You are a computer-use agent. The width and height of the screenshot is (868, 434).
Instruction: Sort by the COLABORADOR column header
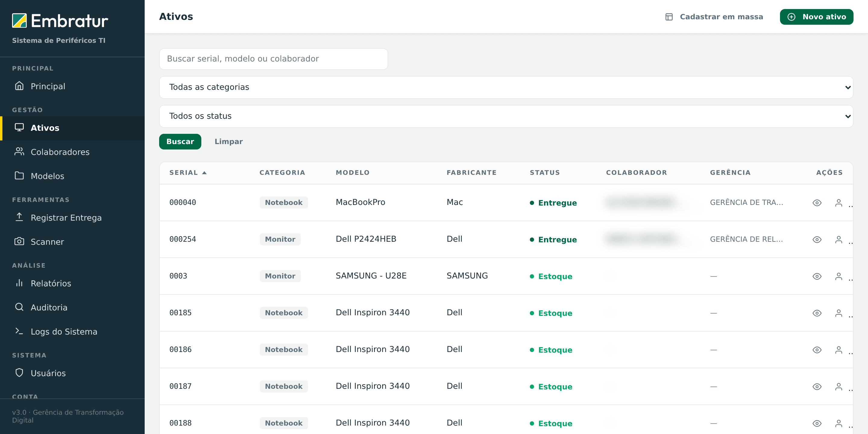click(636, 172)
